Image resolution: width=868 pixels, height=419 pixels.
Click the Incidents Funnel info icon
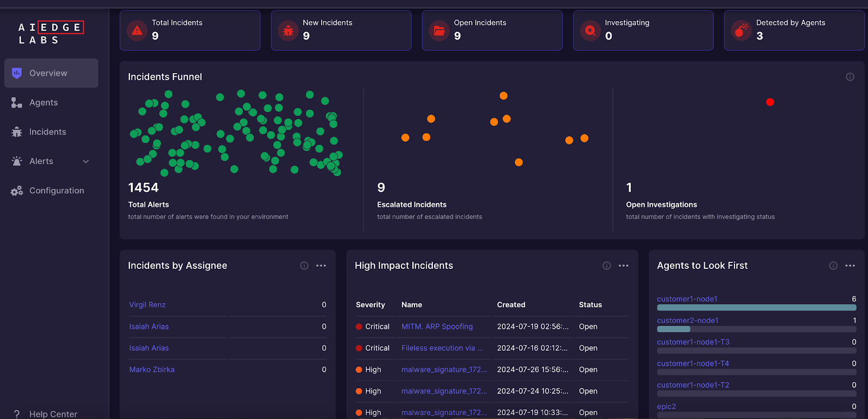coord(850,77)
